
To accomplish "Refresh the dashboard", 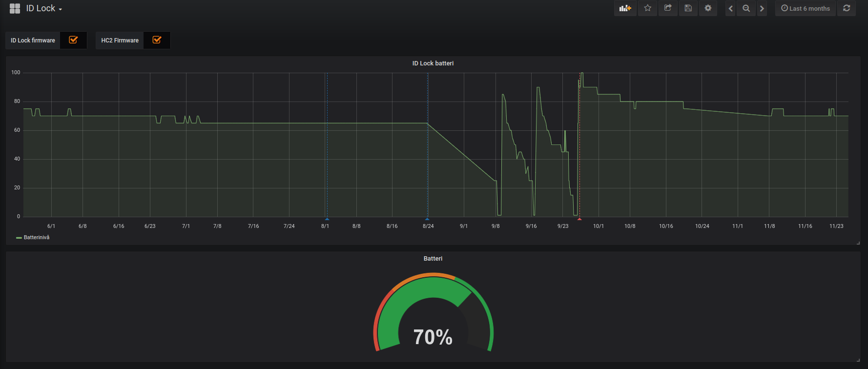I will tap(847, 8).
